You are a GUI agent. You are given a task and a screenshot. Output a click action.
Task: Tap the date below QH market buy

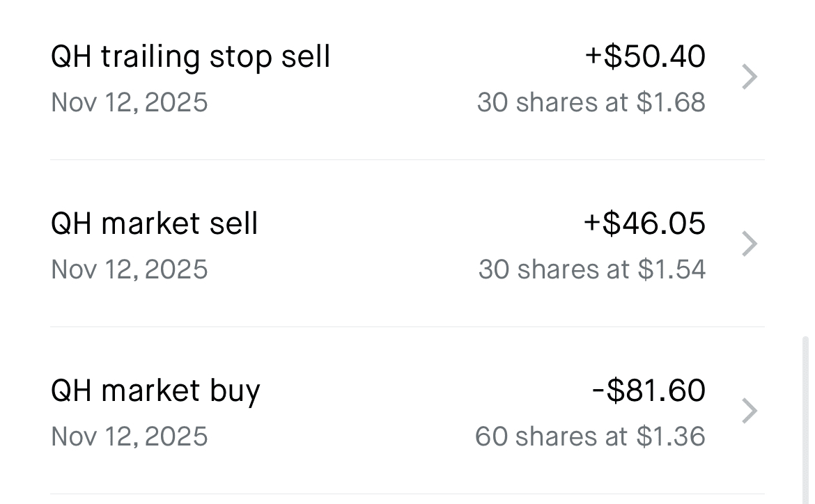[x=130, y=436]
